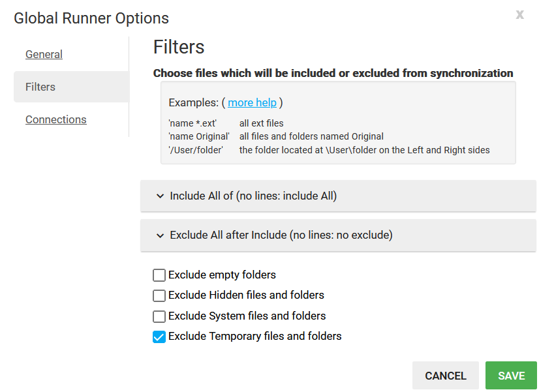Click the SAVE button

[x=511, y=375]
